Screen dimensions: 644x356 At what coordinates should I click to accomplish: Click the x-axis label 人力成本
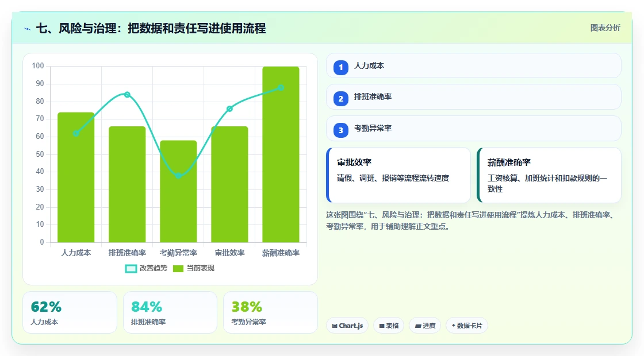coord(76,253)
